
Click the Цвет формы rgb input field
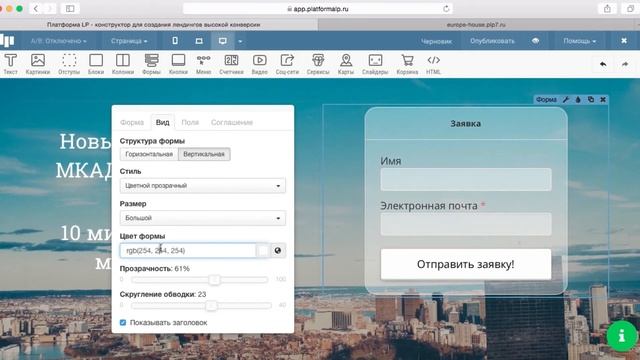click(188, 250)
